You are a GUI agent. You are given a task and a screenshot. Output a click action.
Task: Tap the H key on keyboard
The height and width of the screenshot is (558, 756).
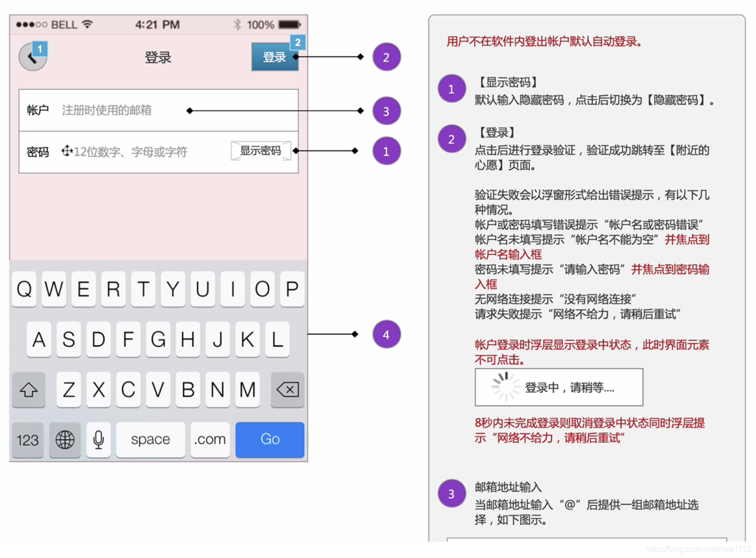[188, 340]
